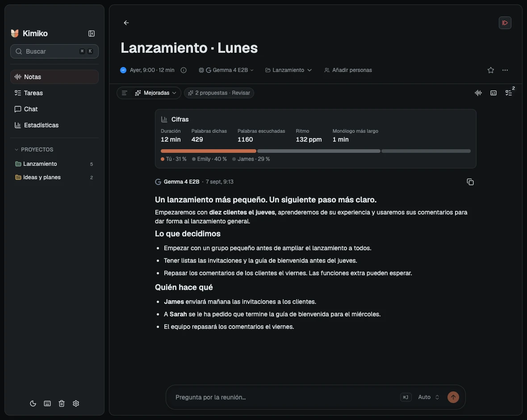Click the Ayer, 9:00 · 12 min text
527x420 pixels.
pyautogui.click(x=152, y=70)
